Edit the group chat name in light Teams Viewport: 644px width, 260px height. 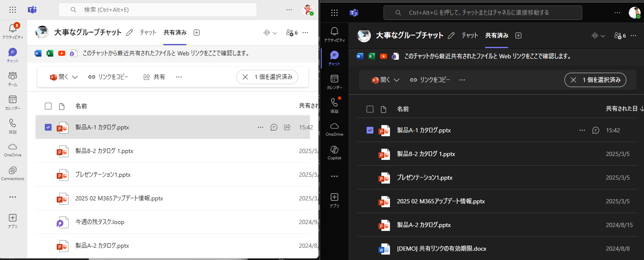(x=129, y=33)
